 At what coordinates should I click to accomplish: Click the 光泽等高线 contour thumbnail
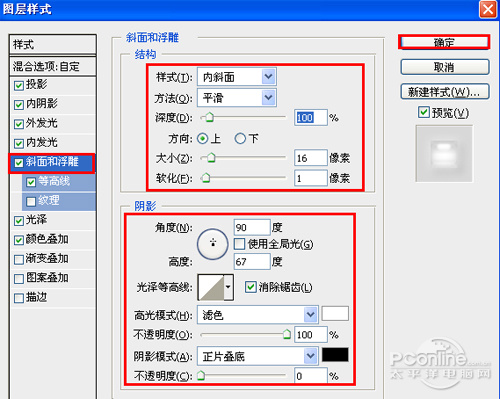[211, 287]
